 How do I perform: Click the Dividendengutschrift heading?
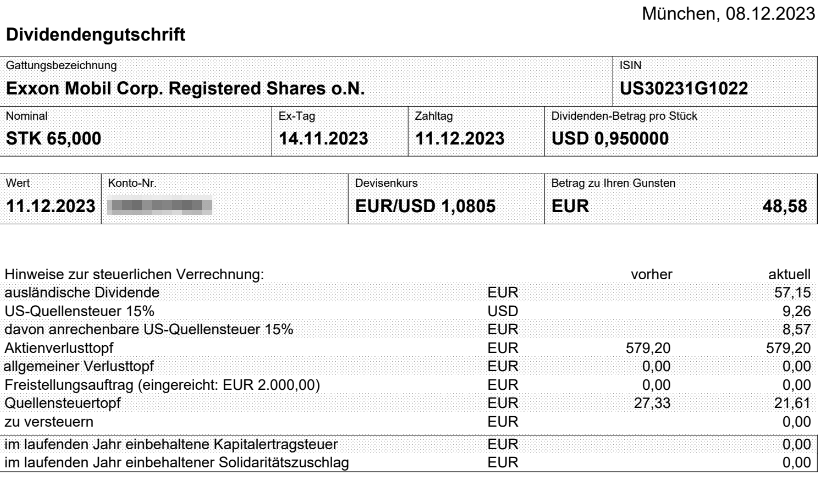click(x=96, y=35)
